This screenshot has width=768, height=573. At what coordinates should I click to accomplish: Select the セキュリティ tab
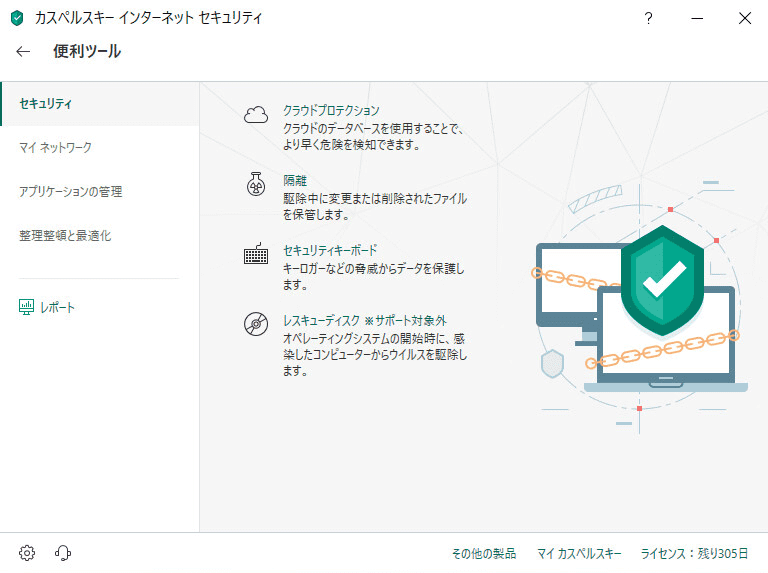click(100, 104)
